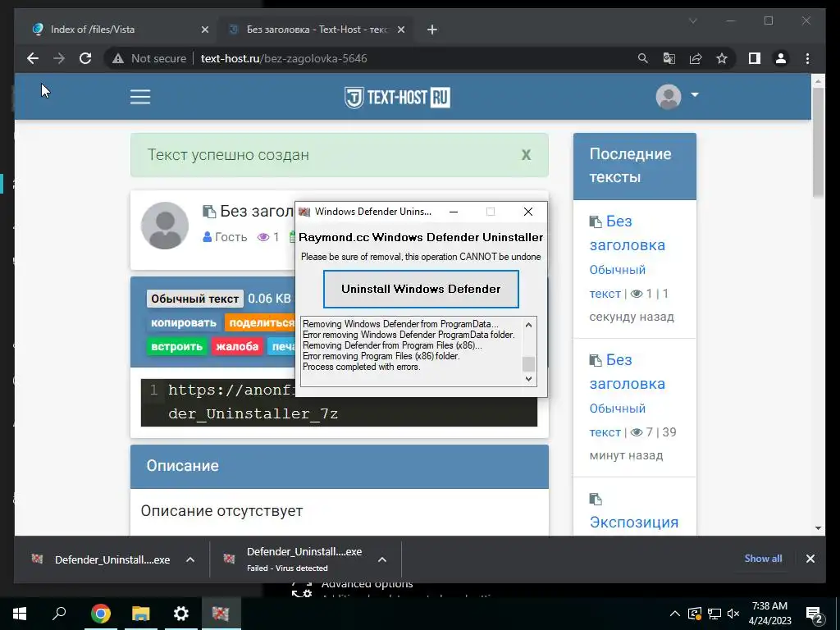Viewport: 840px width, 630px height.
Task: Close the downloads bar
Action: pos(810,559)
